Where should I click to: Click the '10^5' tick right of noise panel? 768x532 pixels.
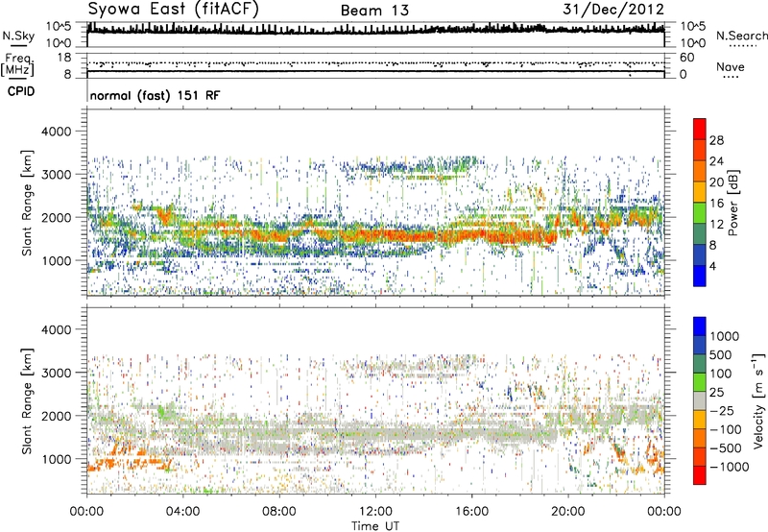point(693,27)
